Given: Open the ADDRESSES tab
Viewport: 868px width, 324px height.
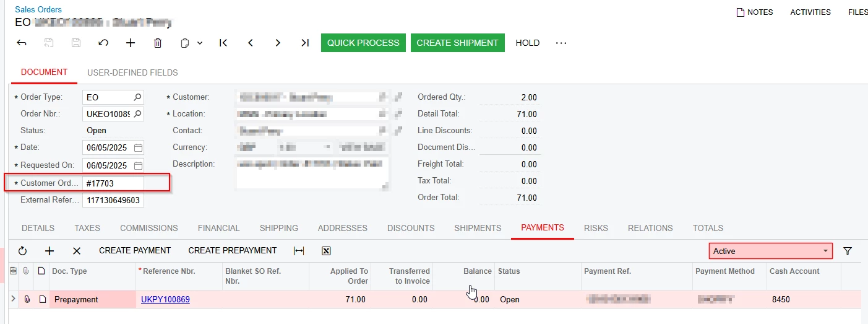Looking at the screenshot, I should coord(343,228).
